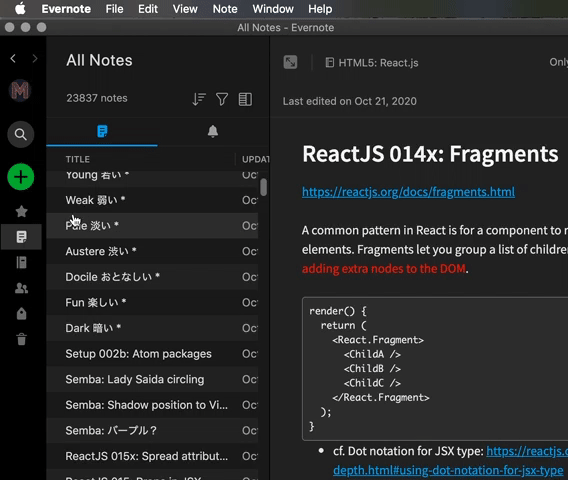Image resolution: width=568 pixels, height=480 pixels.
Task: Open the View menu
Action: click(185, 9)
